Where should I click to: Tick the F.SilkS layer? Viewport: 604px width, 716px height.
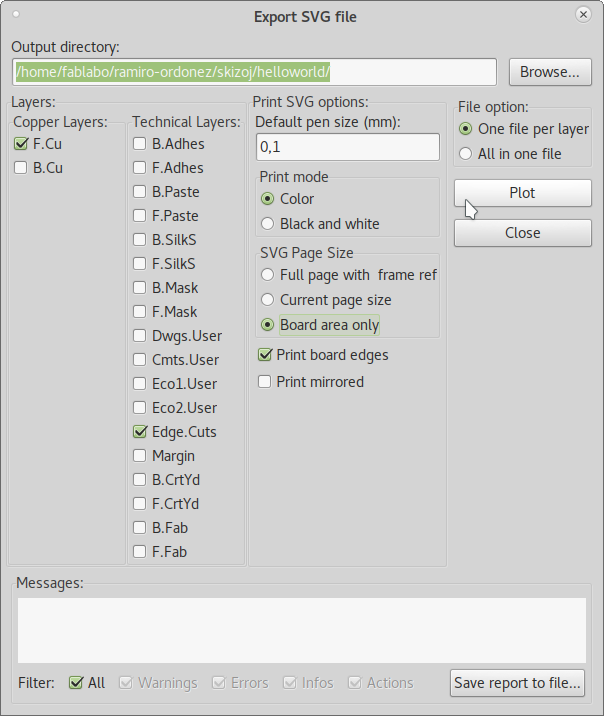[139, 263]
